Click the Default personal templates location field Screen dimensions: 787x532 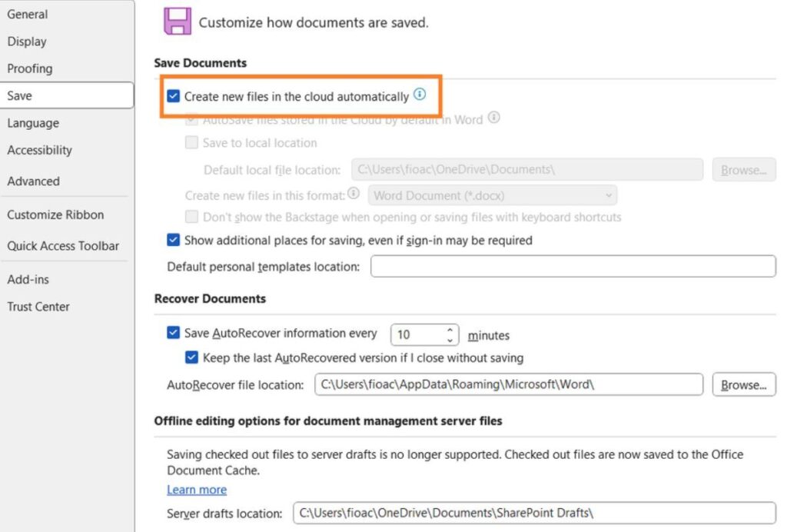573,266
